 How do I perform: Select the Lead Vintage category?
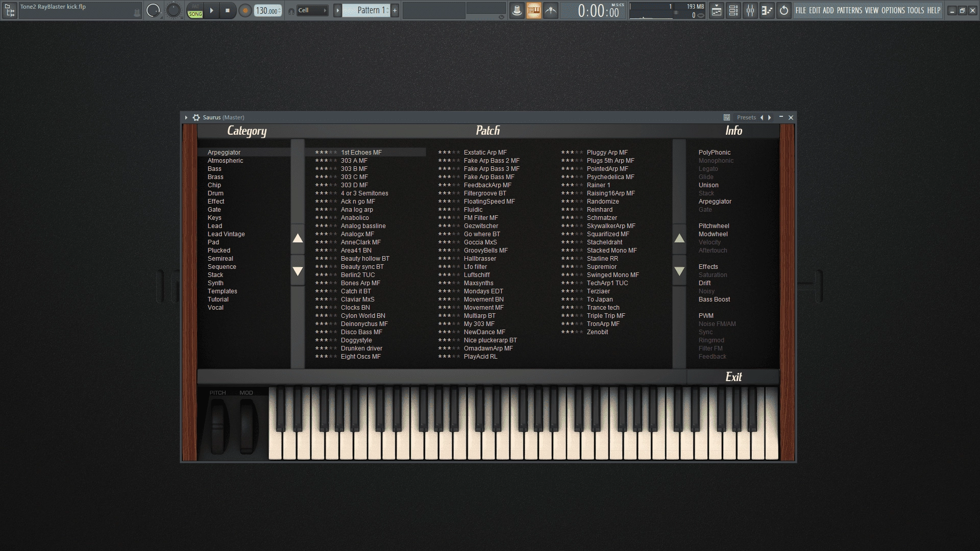pyautogui.click(x=226, y=234)
